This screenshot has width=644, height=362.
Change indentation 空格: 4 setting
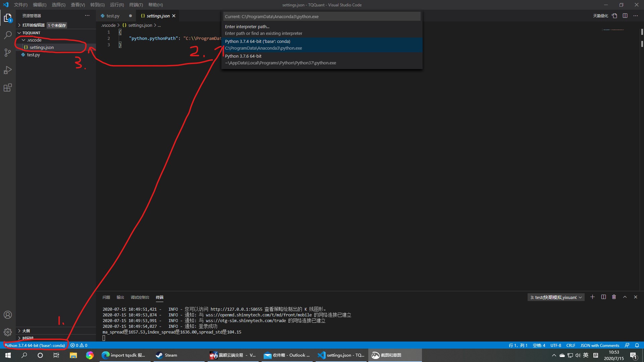(539, 345)
